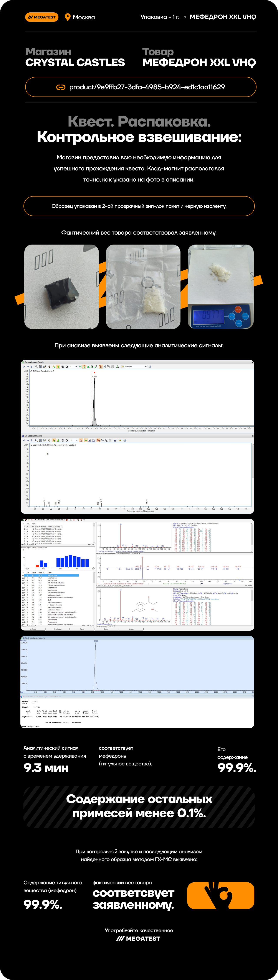Click the red bar in match histogram
The height and width of the screenshot is (980, 278).
37,566
